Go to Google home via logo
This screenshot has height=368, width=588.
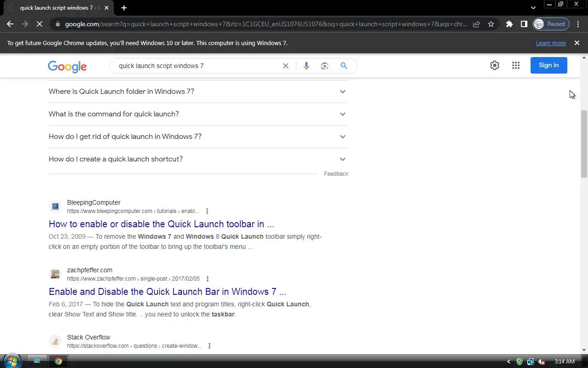tap(68, 66)
